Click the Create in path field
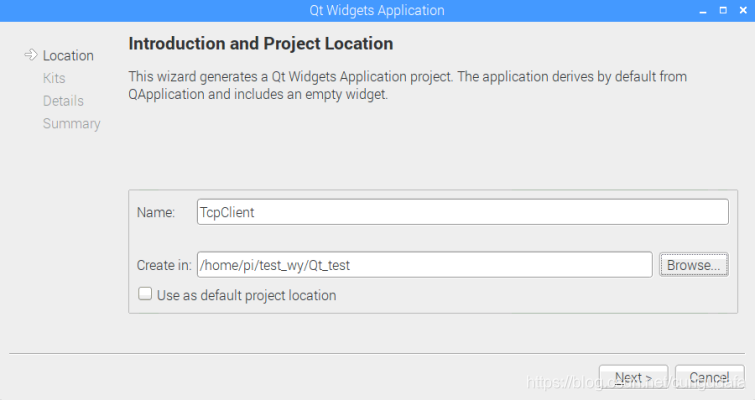Image resolution: width=756 pixels, height=401 pixels. coord(424,265)
